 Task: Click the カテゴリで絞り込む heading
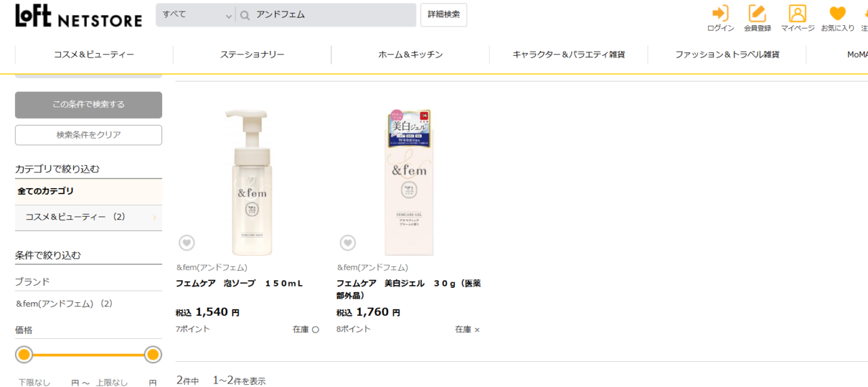[58, 168]
